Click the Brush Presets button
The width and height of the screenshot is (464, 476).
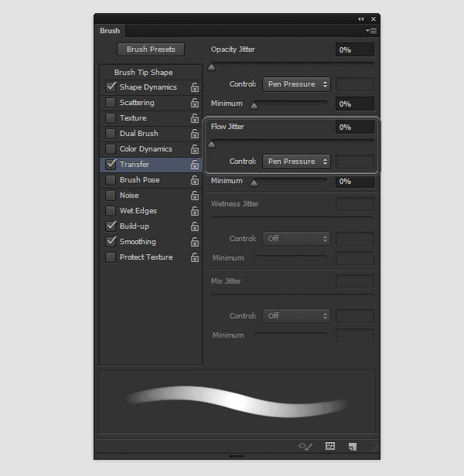(x=151, y=49)
